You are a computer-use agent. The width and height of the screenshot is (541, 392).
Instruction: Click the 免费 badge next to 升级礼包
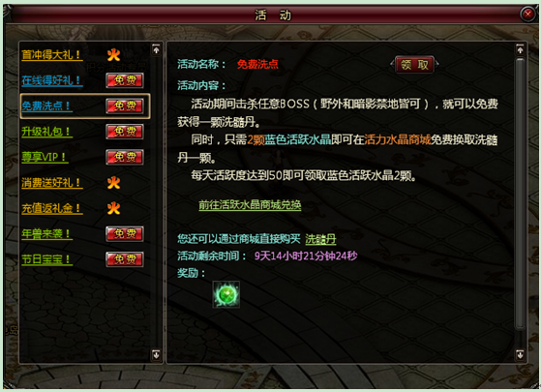click(125, 132)
